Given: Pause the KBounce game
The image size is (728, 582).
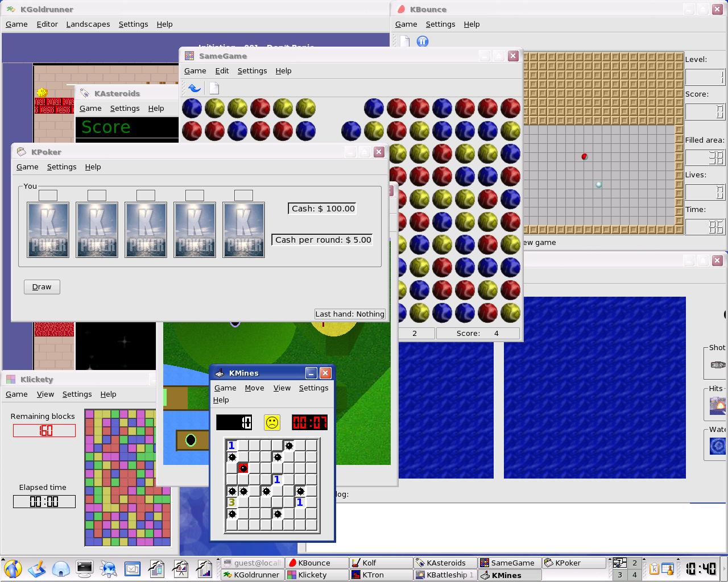Looking at the screenshot, I should (x=423, y=41).
